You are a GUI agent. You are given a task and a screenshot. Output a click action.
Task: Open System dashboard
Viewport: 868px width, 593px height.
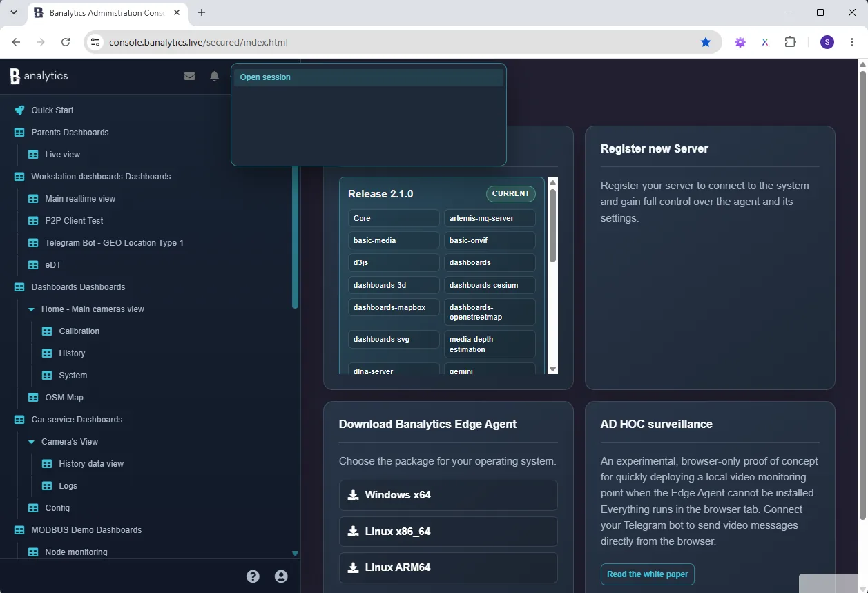coord(73,376)
